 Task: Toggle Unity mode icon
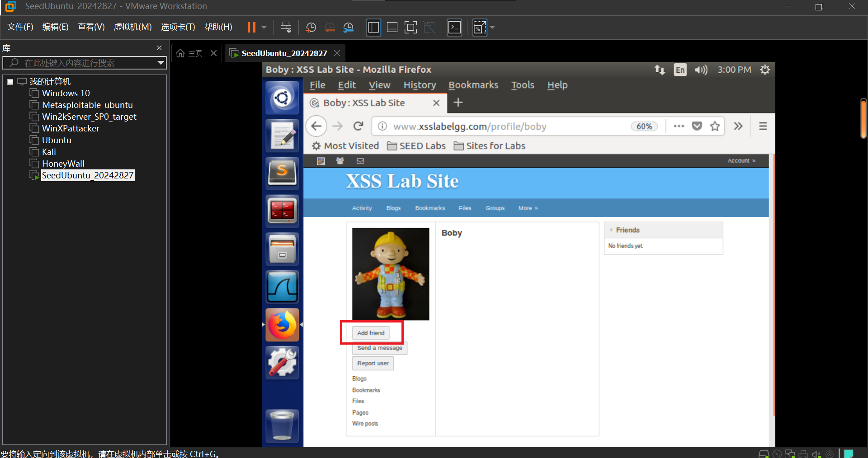click(x=429, y=28)
